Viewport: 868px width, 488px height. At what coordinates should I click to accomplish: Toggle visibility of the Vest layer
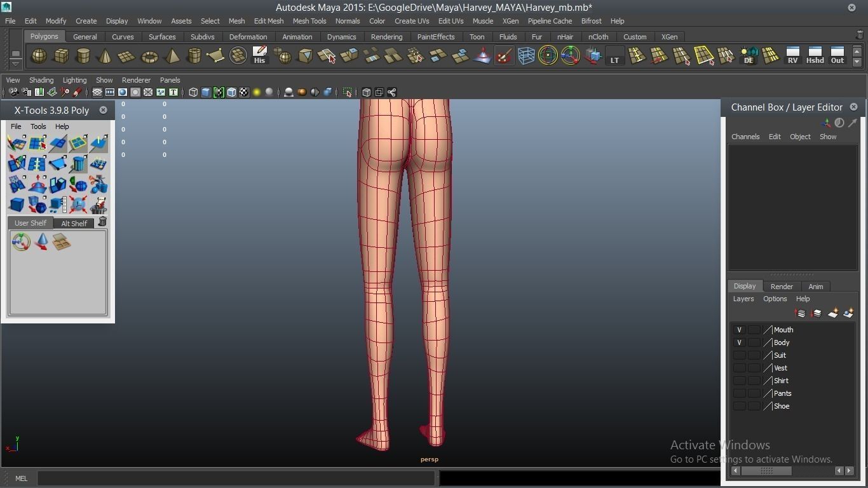739,368
